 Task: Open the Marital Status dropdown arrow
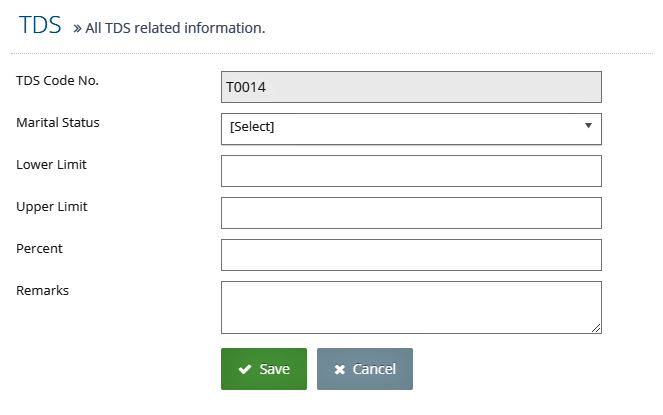pyautogui.click(x=588, y=125)
